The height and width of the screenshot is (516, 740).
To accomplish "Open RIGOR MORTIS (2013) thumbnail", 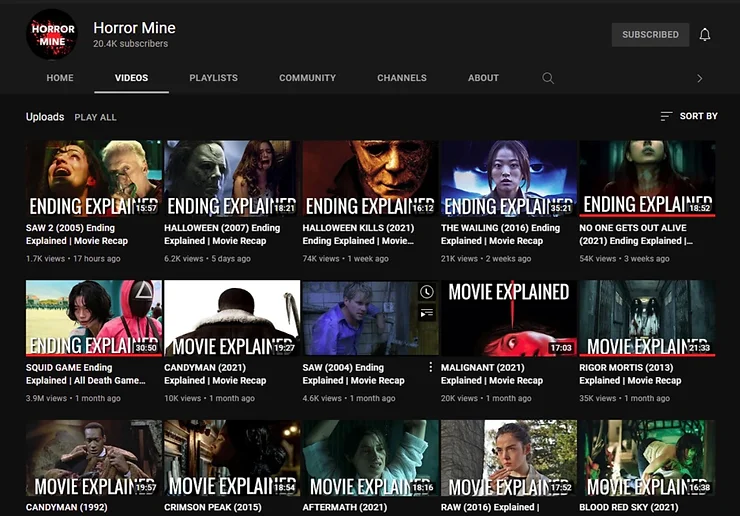I will tap(647, 318).
